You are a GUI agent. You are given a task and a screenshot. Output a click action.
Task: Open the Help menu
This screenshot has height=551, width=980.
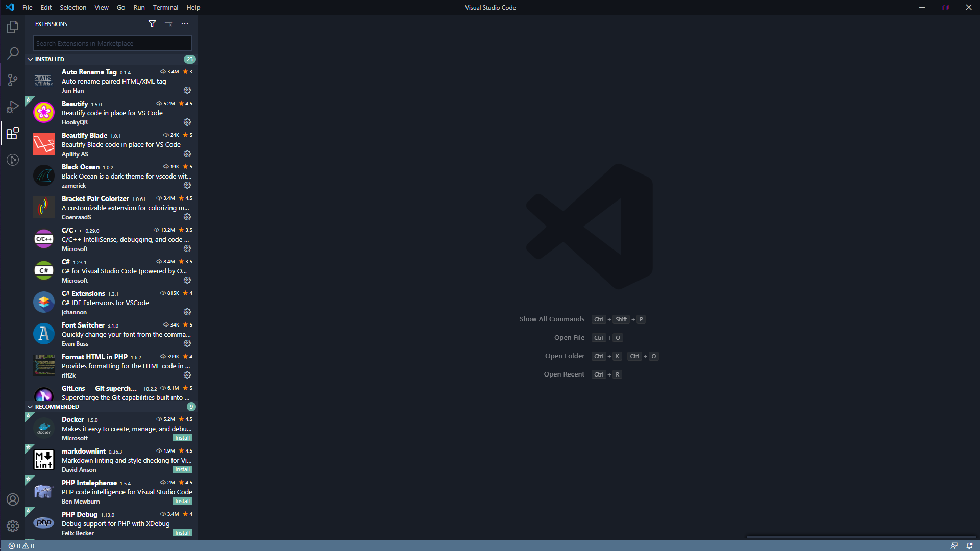(193, 7)
